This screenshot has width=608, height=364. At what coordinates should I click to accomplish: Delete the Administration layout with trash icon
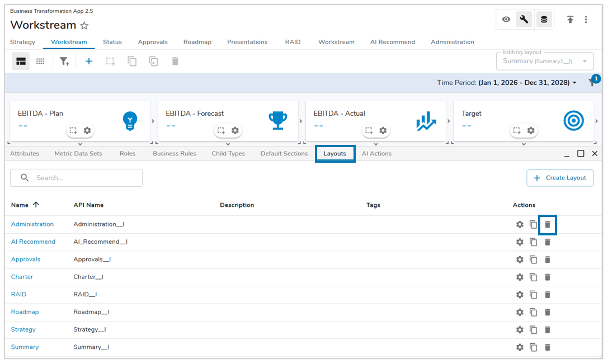548,224
